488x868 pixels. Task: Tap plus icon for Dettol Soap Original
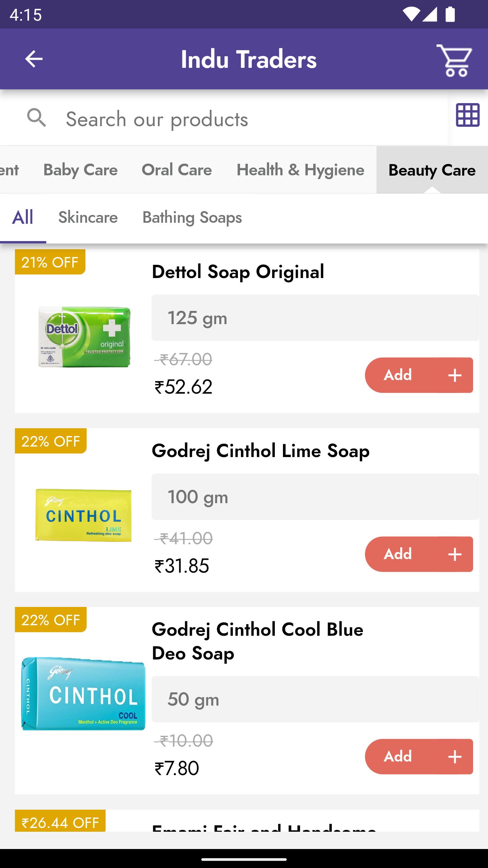(x=455, y=375)
